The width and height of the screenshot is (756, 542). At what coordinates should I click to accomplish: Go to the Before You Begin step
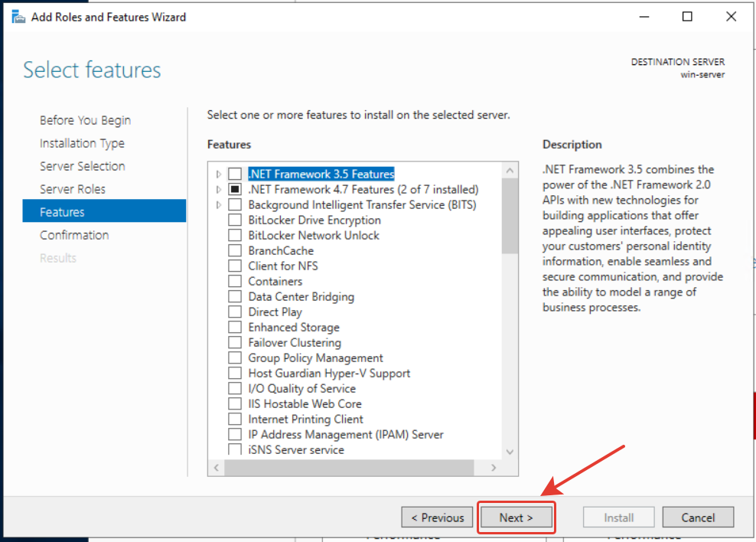(86, 120)
